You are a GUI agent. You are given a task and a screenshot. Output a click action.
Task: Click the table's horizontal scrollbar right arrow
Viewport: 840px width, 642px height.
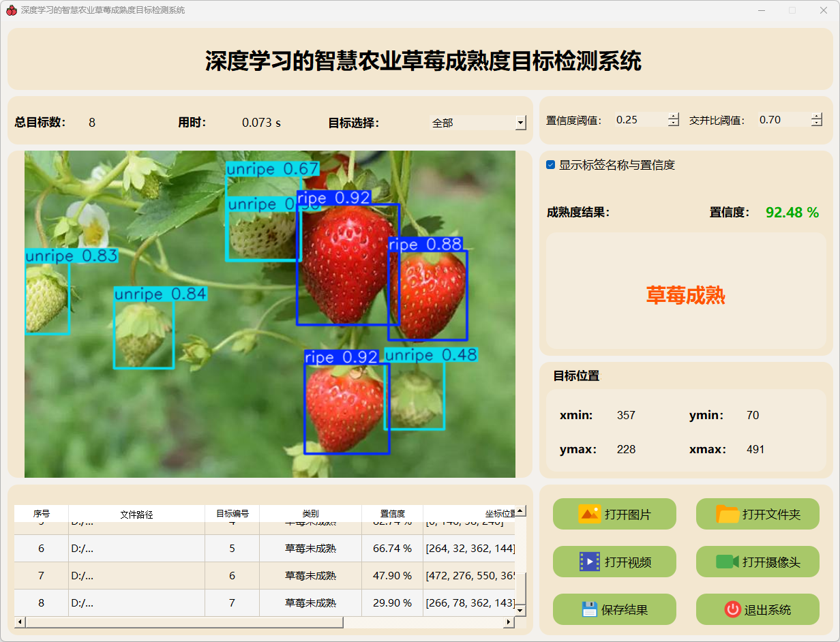coord(509,622)
